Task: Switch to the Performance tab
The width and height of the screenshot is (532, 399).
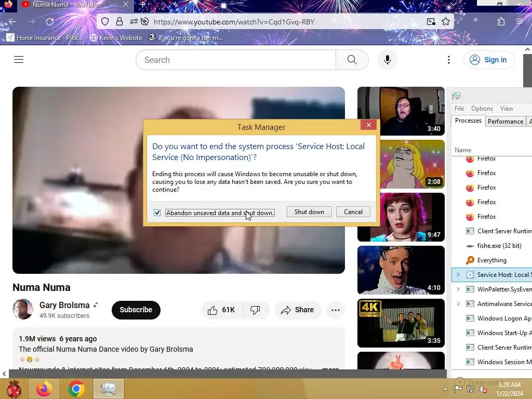Action: [x=505, y=122]
